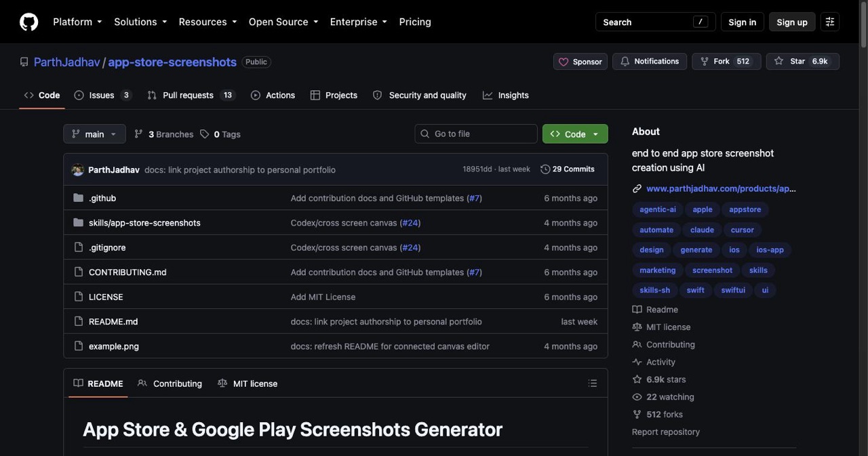Select the README tab
The image size is (868, 456).
[x=98, y=384]
